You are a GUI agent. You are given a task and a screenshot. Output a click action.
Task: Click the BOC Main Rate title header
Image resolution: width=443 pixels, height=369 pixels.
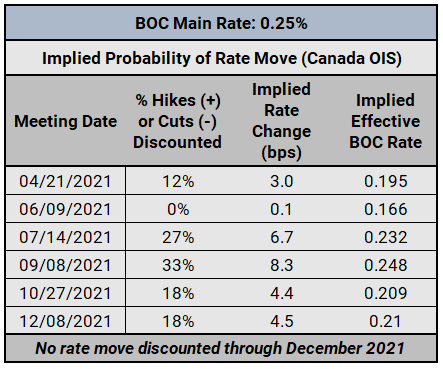coord(221,23)
